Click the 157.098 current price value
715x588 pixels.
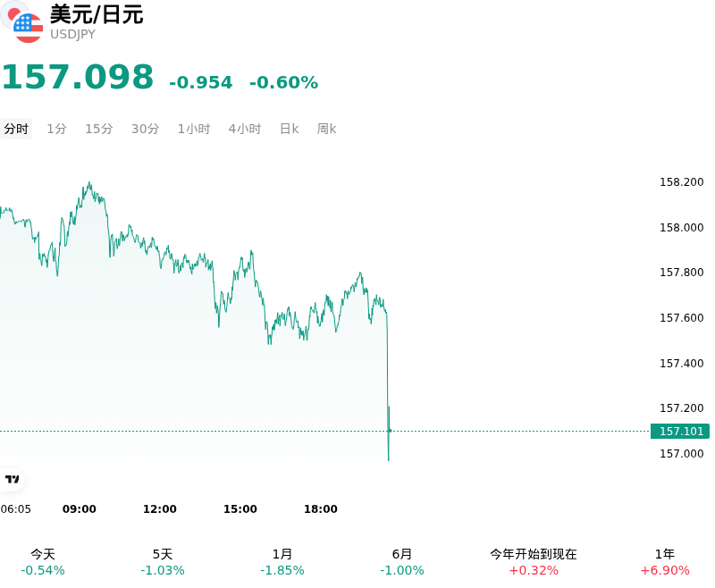78,77
